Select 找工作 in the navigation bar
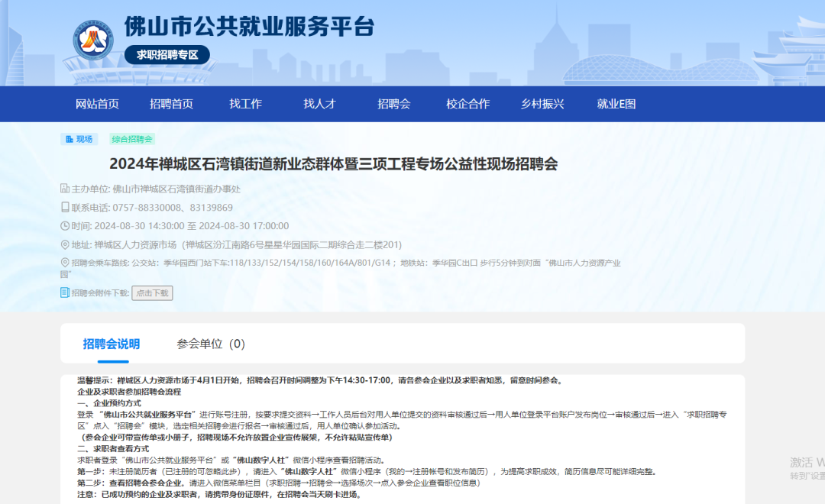This screenshot has width=825, height=504. coord(246,104)
